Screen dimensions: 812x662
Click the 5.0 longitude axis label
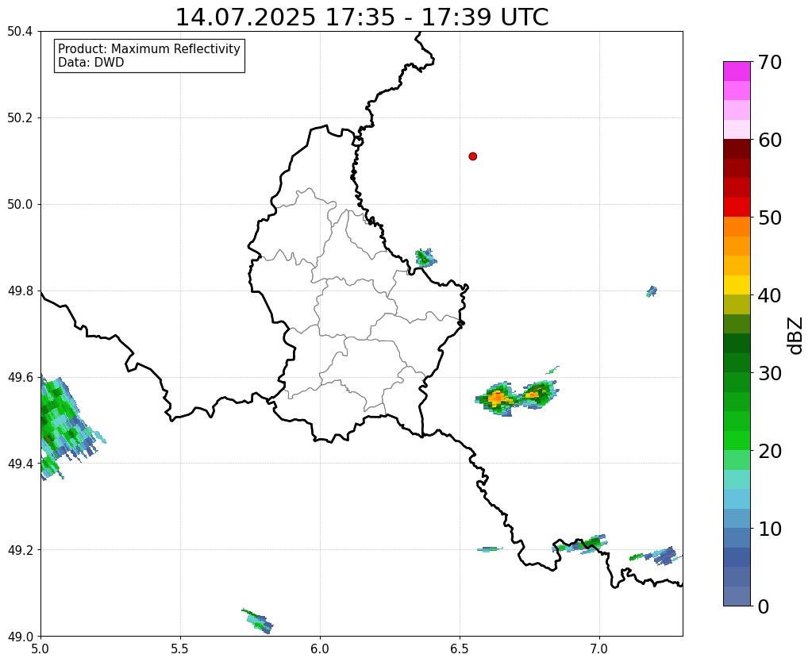40,649
